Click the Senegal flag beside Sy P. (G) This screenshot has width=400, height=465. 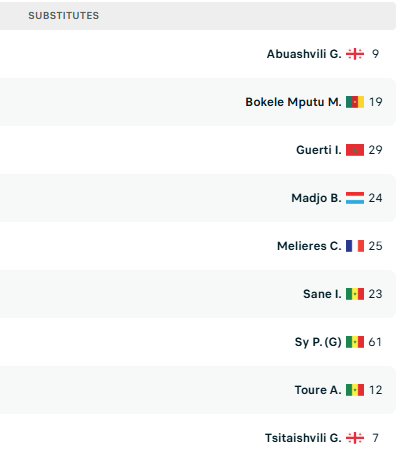355,342
